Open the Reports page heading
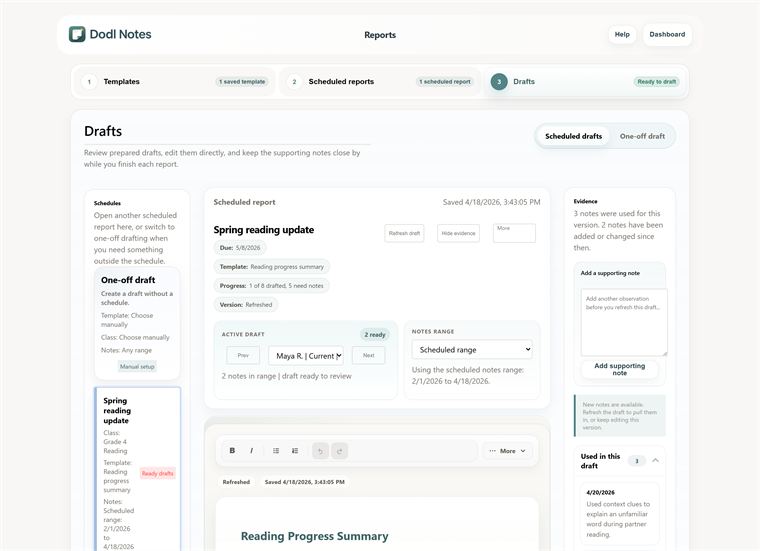Viewport: 760px width, 551px height. pos(380,35)
